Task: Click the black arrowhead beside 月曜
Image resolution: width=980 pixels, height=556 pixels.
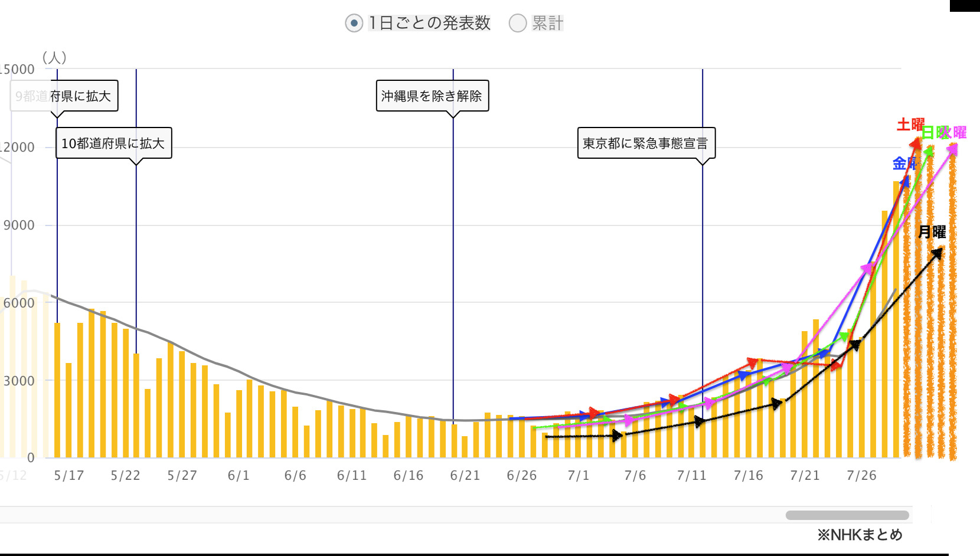Action: [937, 253]
